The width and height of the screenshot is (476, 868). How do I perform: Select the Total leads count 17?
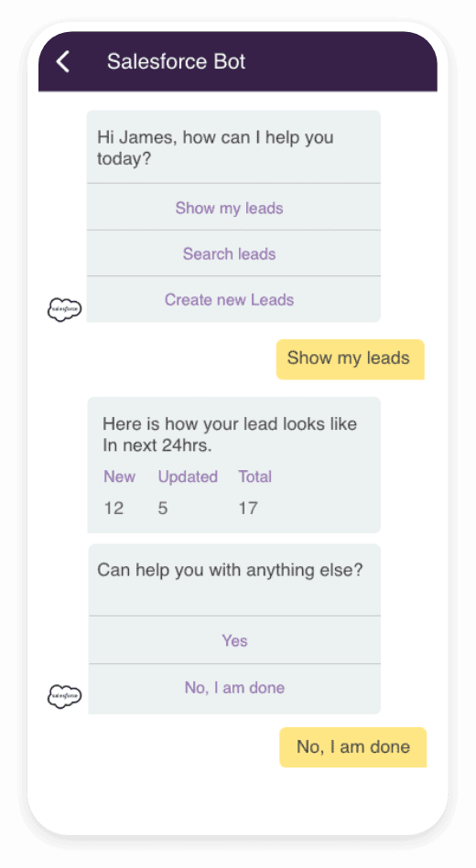[248, 508]
